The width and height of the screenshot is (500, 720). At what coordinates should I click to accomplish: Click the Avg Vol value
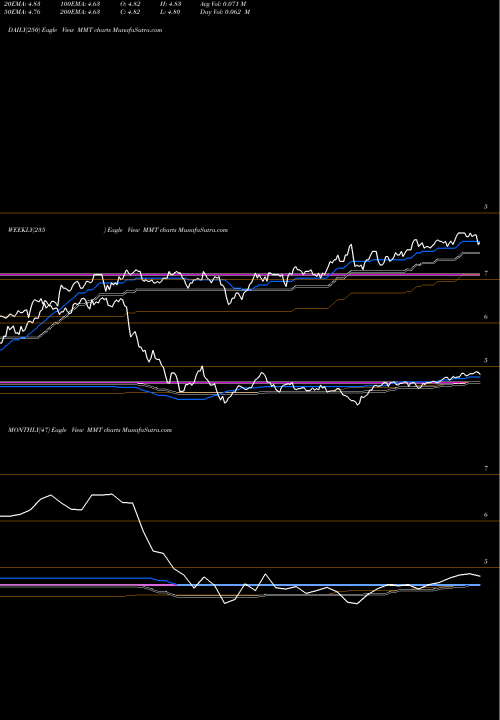[224, 3]
